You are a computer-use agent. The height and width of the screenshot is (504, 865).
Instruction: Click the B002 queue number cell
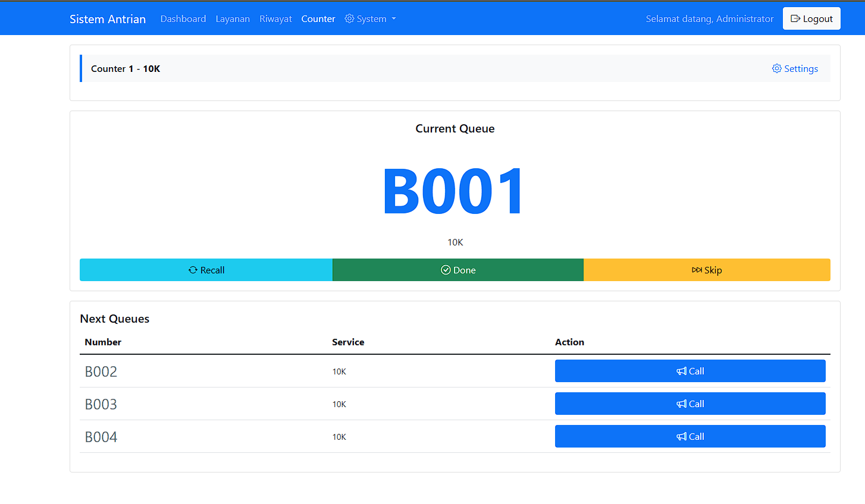point(101,371)
